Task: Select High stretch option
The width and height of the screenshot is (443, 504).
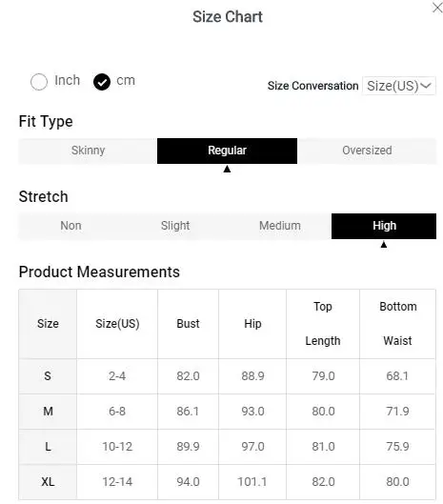Action: coord(384,226)
